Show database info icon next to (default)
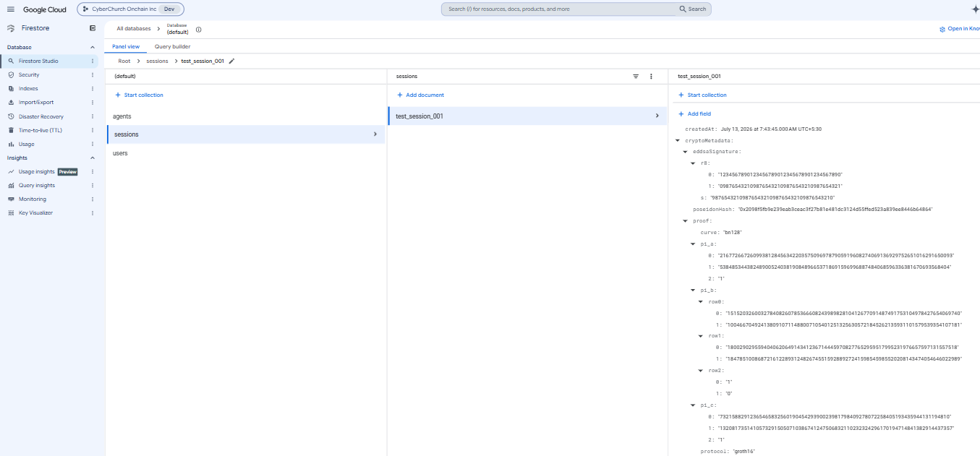 199,30
